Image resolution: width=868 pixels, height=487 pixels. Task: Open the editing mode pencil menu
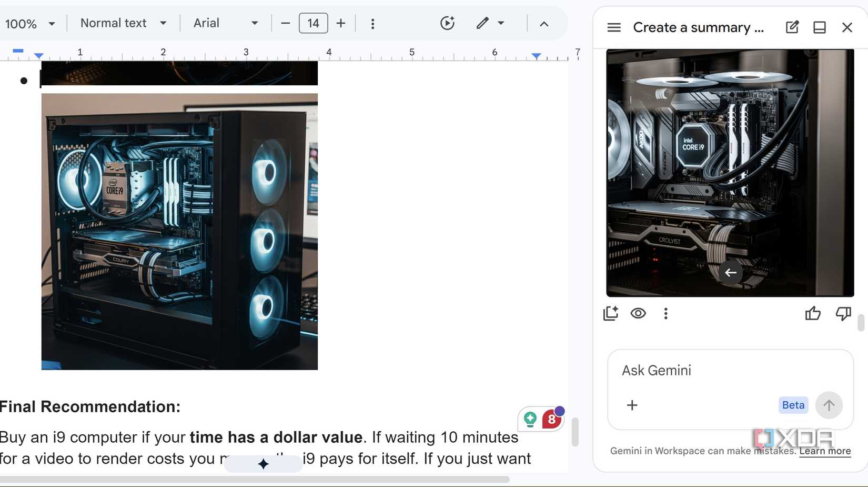490,23
